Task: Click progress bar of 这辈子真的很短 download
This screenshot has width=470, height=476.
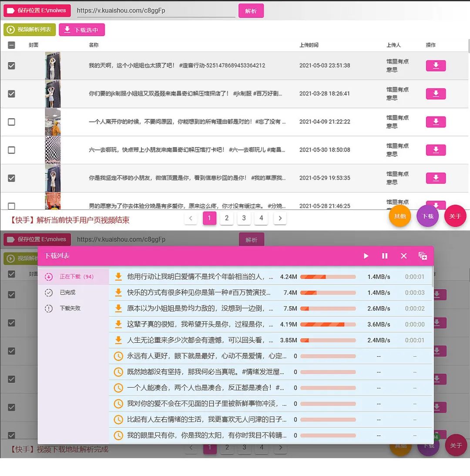Action: (x=328, y=324)
